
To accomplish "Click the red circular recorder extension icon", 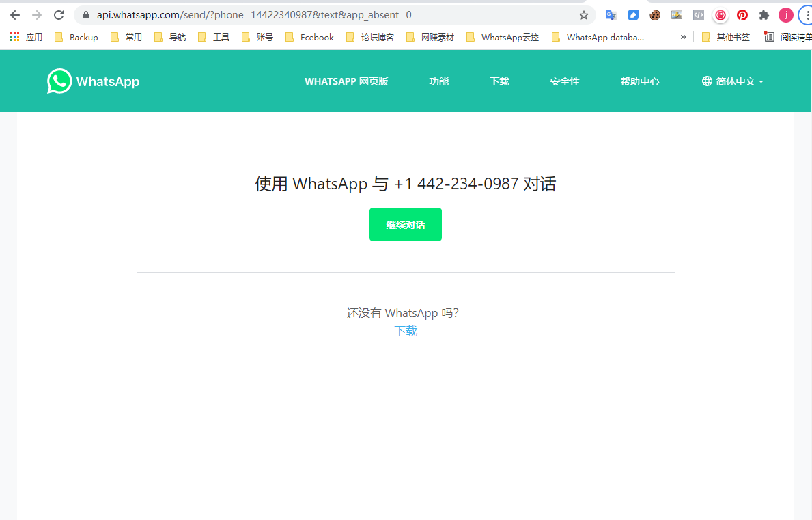I will pos(720,15).
